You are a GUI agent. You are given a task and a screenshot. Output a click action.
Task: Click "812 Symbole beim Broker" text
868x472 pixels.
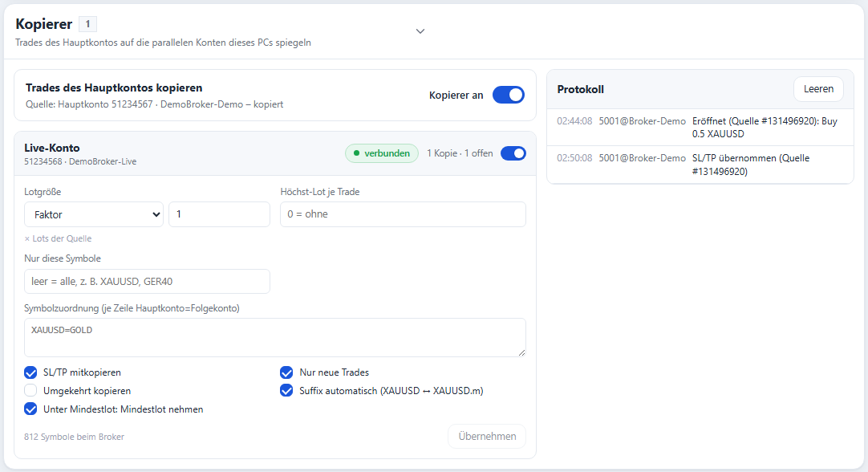coord(74,437)
